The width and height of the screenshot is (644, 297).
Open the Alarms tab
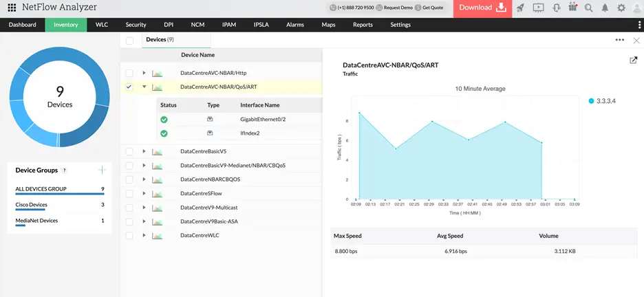(x=295, y=25)
